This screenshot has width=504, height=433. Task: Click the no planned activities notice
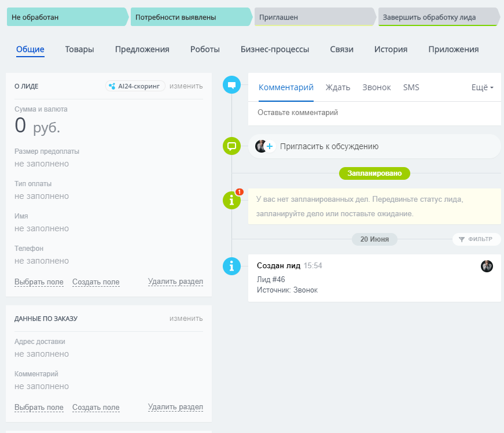pyautogui.click(x=374, y=206)
